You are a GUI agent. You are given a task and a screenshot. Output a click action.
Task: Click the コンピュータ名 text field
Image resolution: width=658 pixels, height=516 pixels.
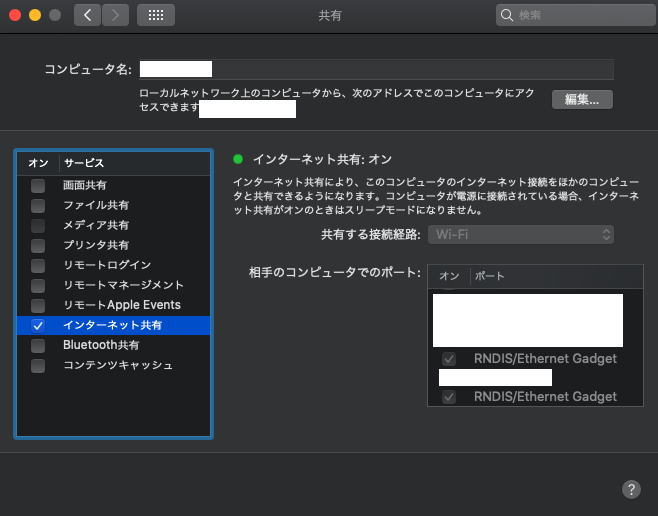tap(376, 69)
